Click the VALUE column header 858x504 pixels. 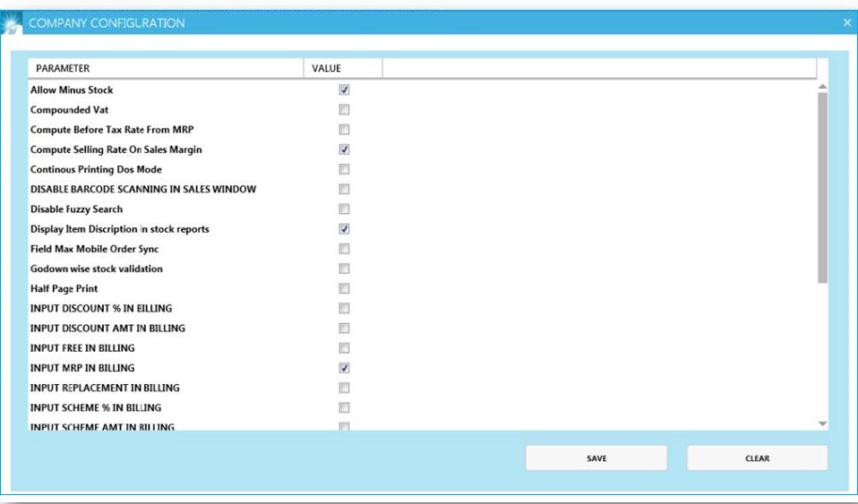pyautogui.click(x=343, y=68)
